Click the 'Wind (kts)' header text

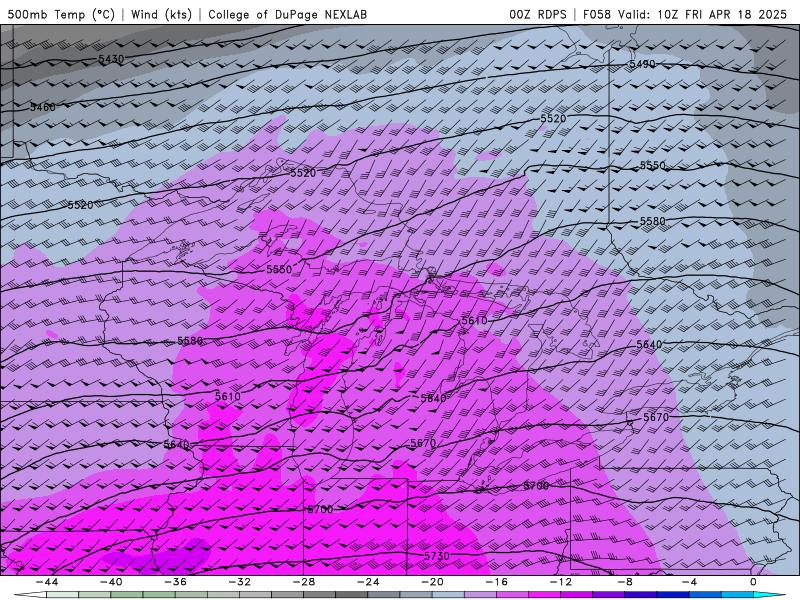[x=162, y=14]
